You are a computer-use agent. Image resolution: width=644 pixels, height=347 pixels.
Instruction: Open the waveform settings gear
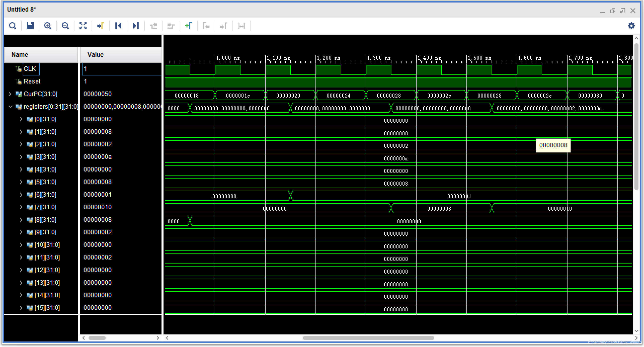pos(631,26)
